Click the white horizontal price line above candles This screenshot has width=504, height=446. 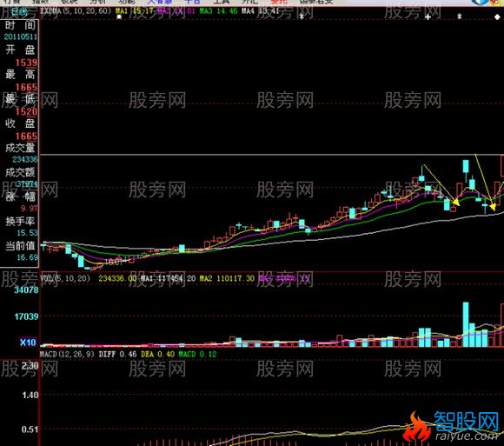pos(272,155)
